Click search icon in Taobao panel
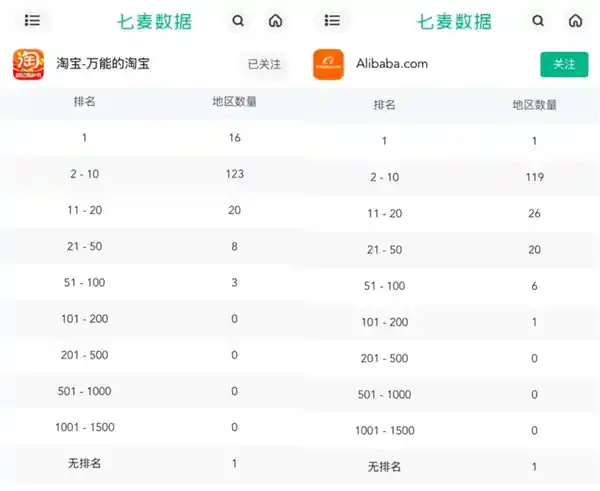The width and height of the screenshot is (600, 491). pos(238,21)
